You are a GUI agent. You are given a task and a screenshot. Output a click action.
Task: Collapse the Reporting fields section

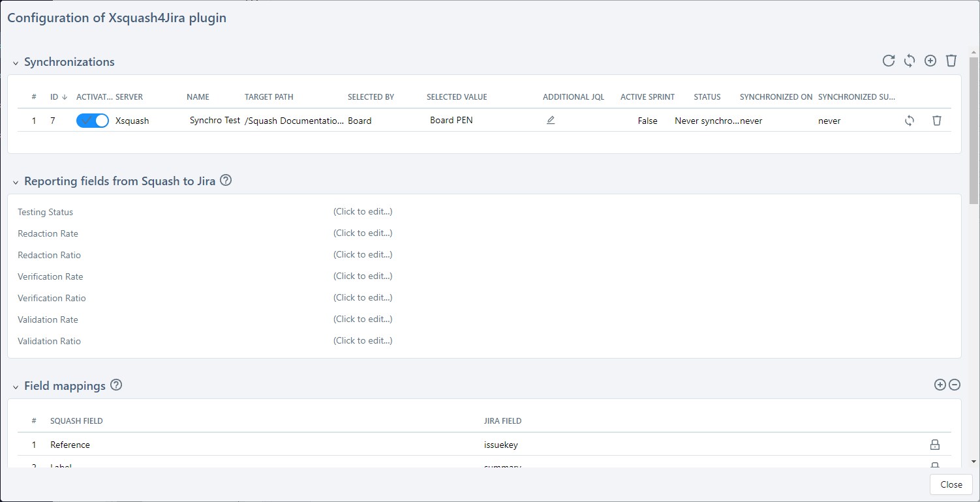pos(14,181)
